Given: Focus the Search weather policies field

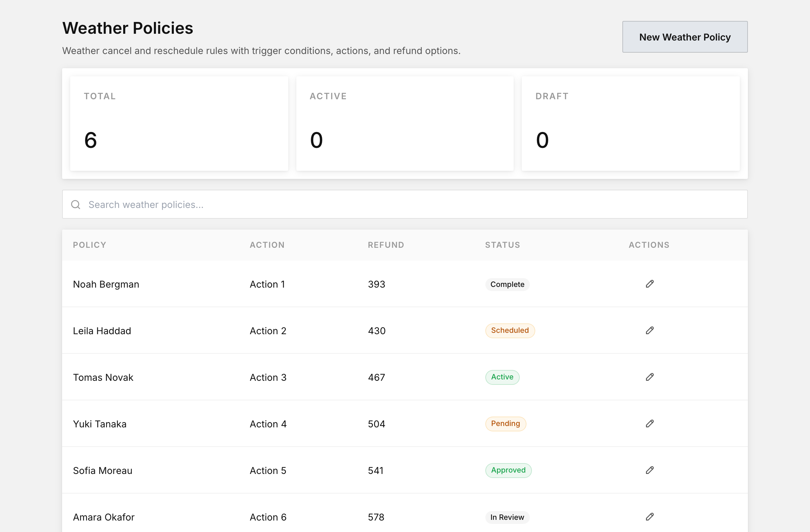Looking at the screenshot, I should click(x=405, y=204).
